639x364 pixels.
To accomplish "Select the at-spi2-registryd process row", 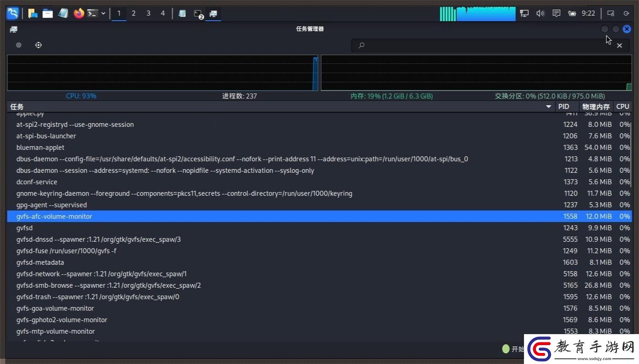I will [319, 125].
